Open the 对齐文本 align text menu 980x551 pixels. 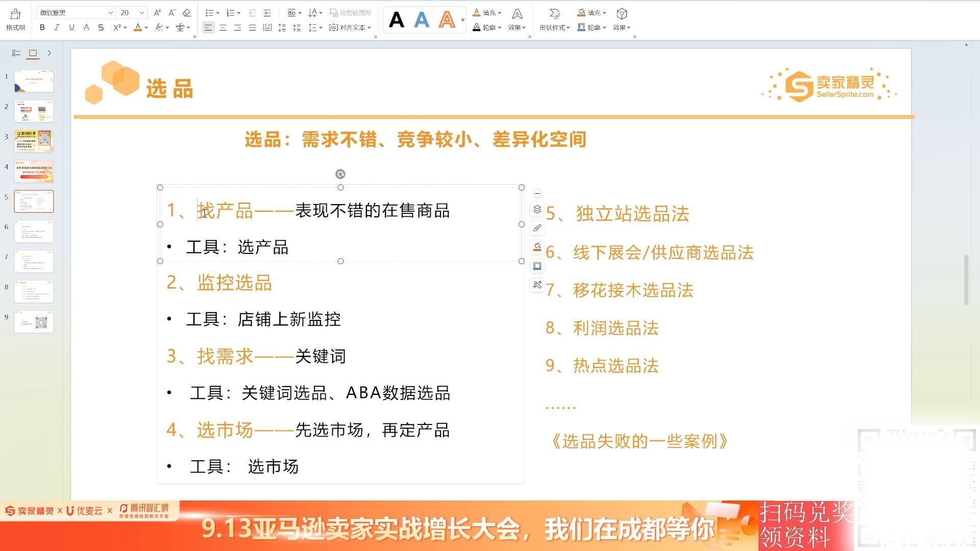350,28
